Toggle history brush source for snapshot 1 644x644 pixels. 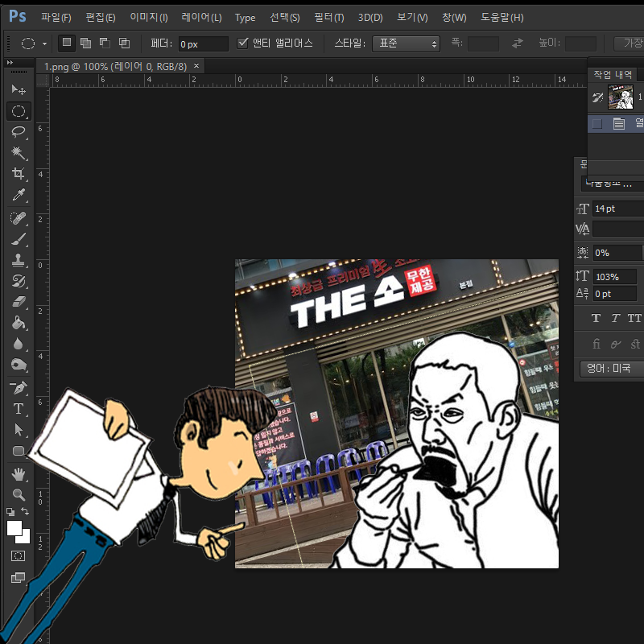(597, 97)
